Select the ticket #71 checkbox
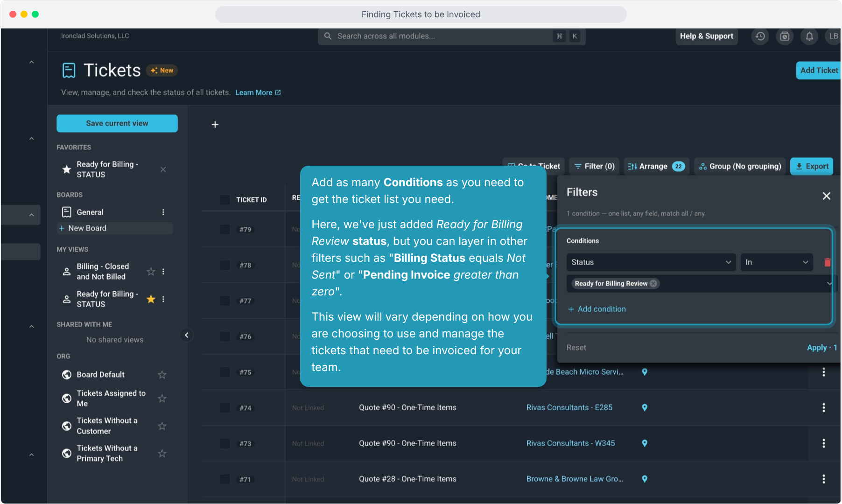842x504 pixels. (225, 479)
